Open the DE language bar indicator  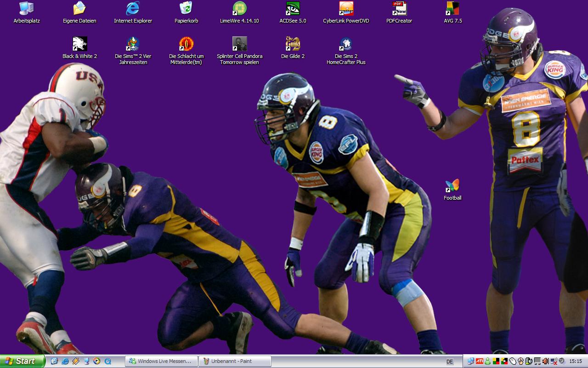pos(450,362)
